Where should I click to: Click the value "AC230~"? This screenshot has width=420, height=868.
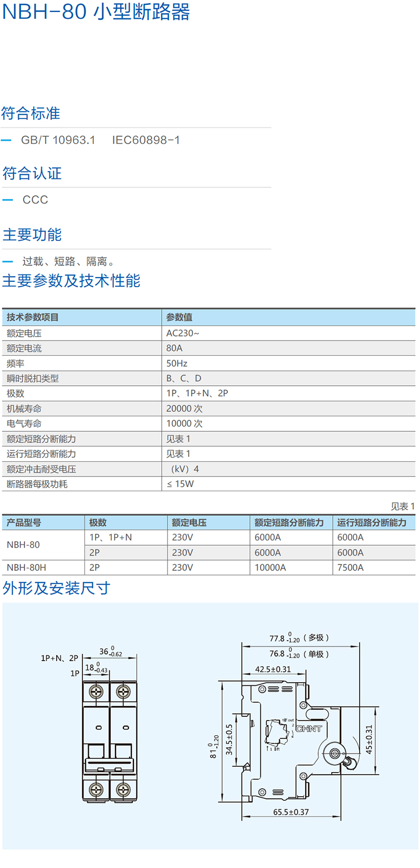tap(183, 333)
